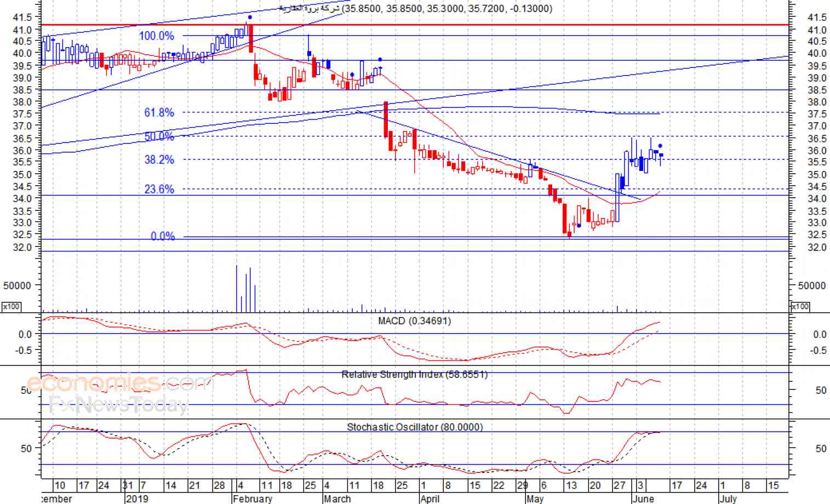Click the red horizontal resistance line near 41.0
Screen dimensions: 830x504
tap(415, 25)
